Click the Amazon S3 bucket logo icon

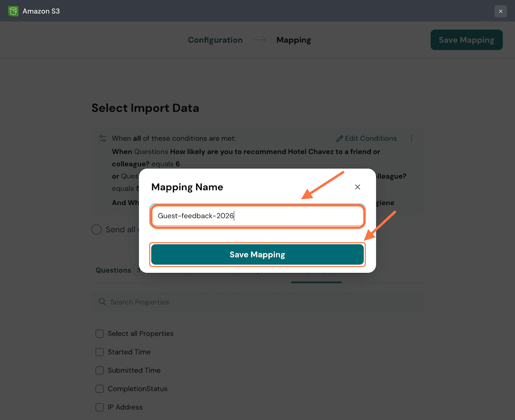(x=13, y=11)
